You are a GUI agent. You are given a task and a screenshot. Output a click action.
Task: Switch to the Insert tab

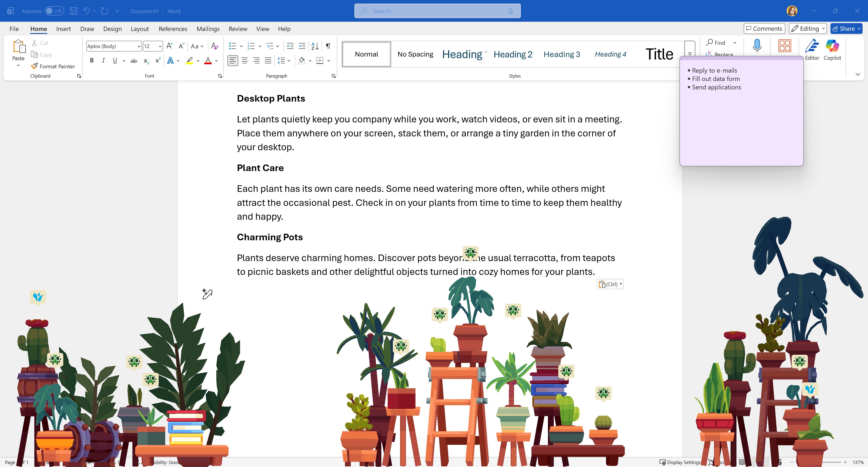point(63,29)
